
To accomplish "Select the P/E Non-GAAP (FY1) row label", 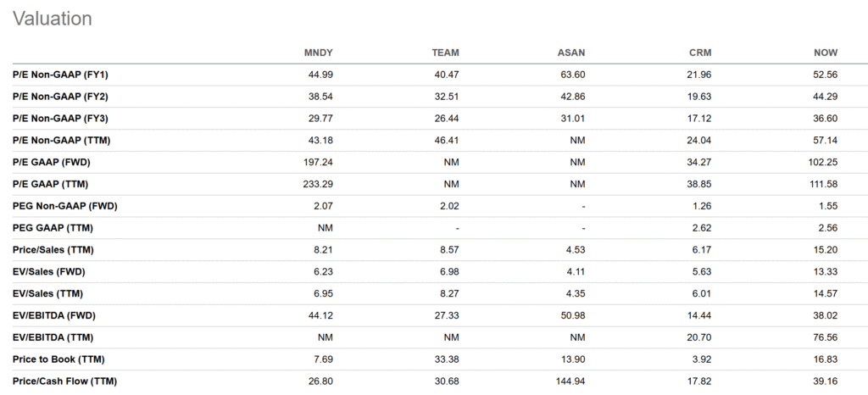I will (57, 75).
